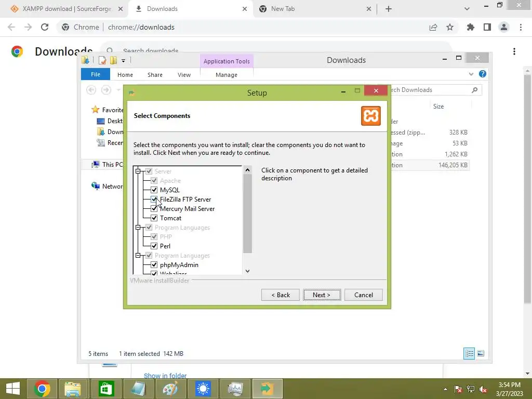Open the File tab in Explorer
This screenshot has height=399, width=532.
96,74
